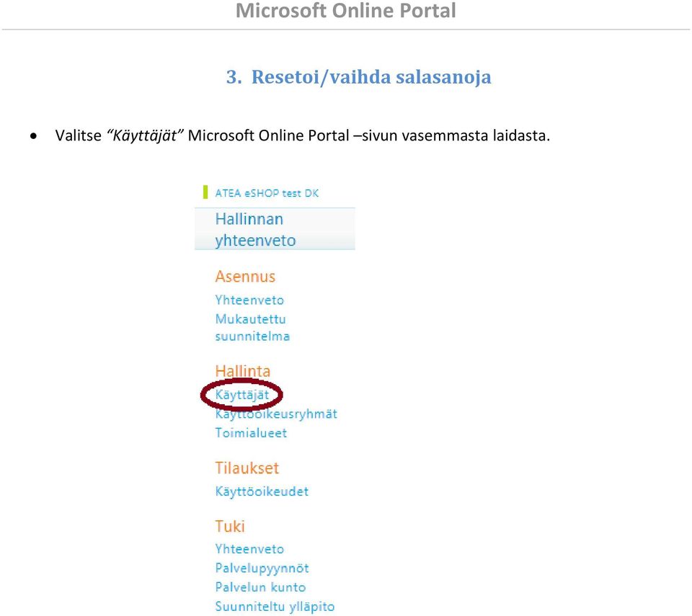Open Mukautettu suunnitelma link
The image size is (692, 616).
coord(252,327)
